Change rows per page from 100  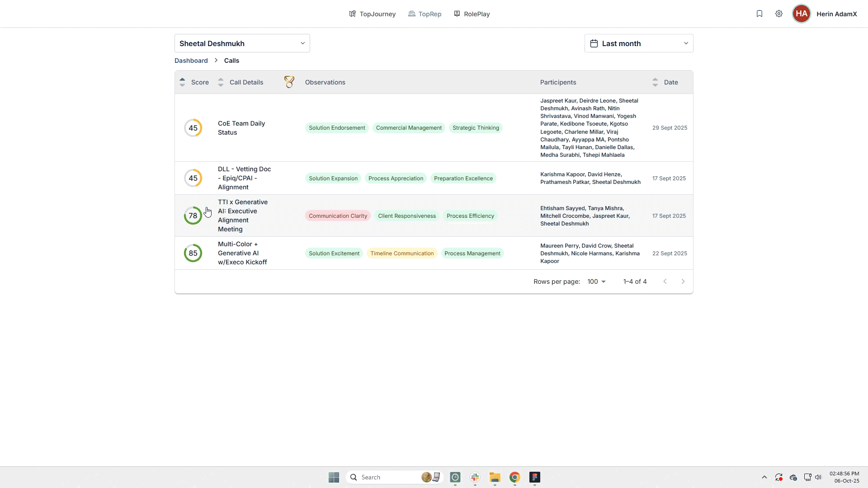[x=596, y=282]
